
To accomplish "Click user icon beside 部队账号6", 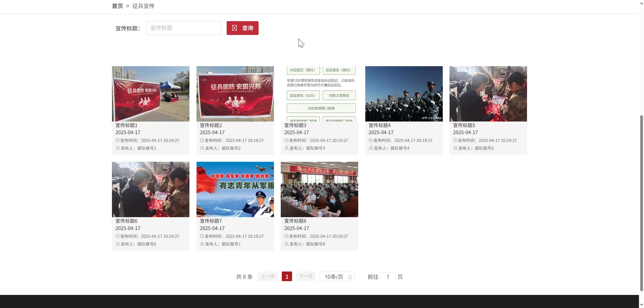I will tap(117, 244).
